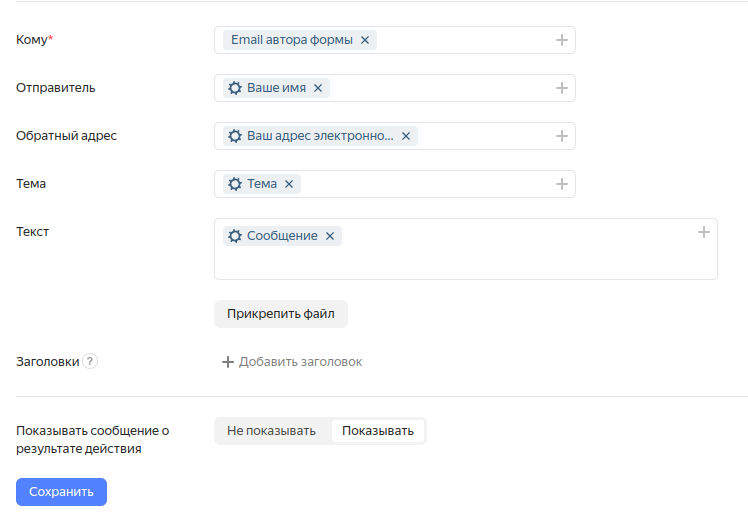Viewport: 748px width, 527px height.
Task: Remove the "Тема" subject tag
Action: coord(289,184)
